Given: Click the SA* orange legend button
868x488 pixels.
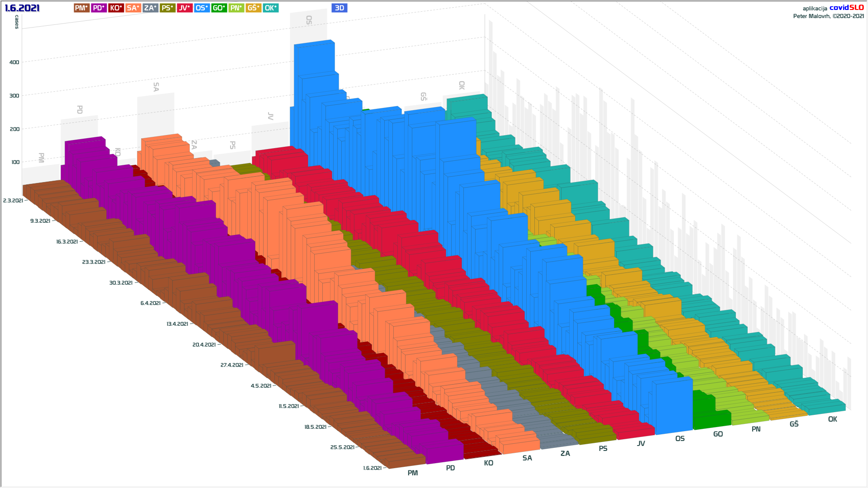Looking at the screenshot, I should click(x=133, y=8).
